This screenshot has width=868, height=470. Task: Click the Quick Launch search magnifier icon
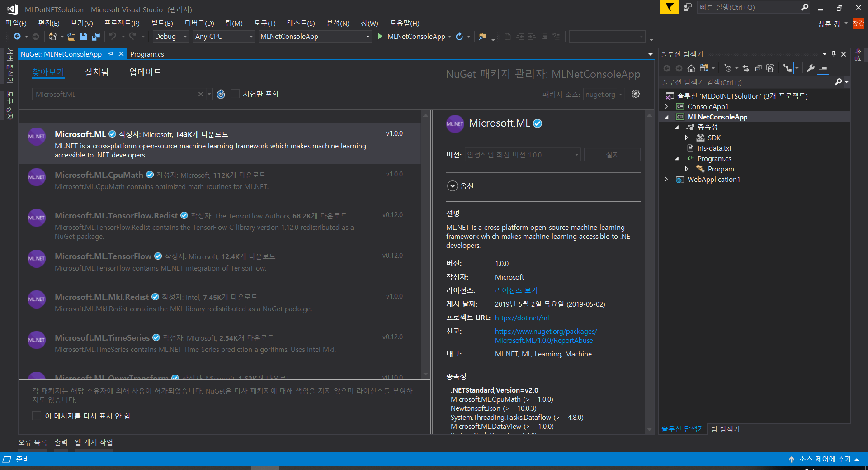click(x=805, y=7)
